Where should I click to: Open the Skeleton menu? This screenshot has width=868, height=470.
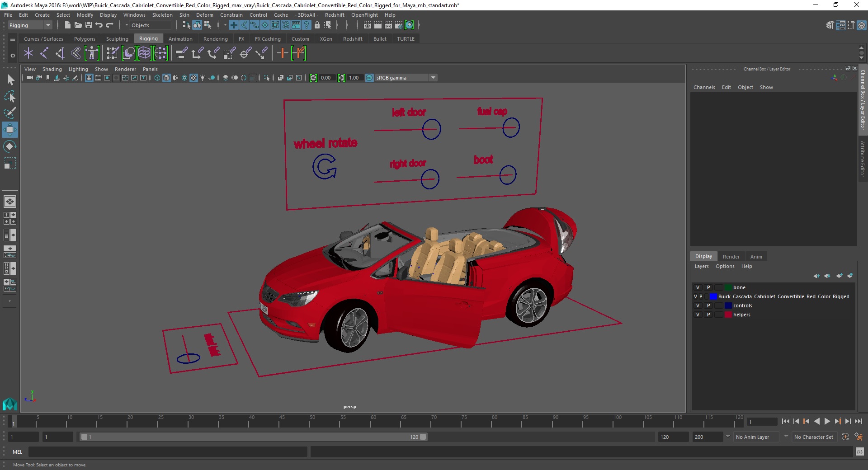coord(162,15)
